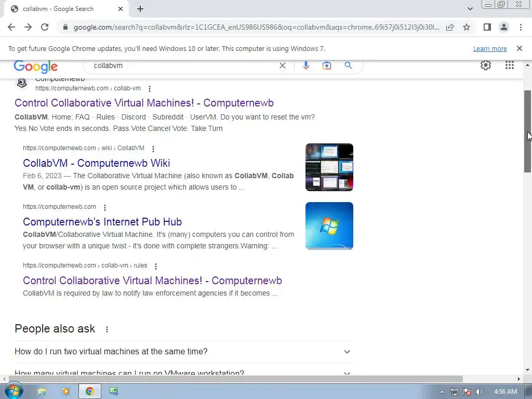Bookmark this tab with the star icon
The width and height of the screenshot is (532, 399).
tap(467, 27)
